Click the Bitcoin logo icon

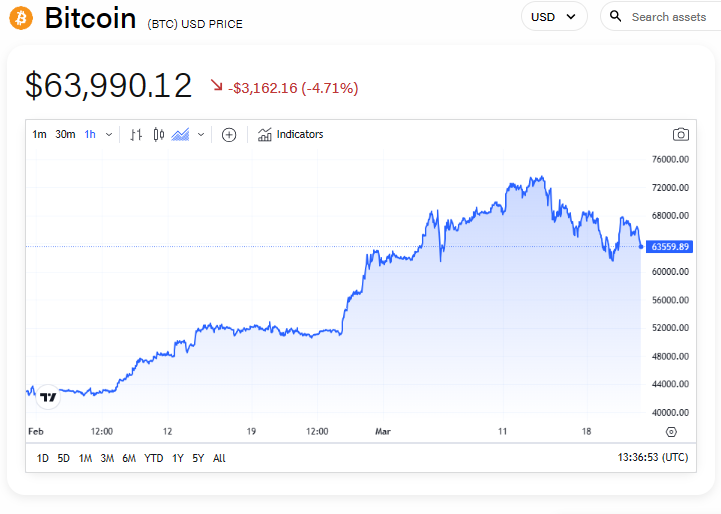coord(21,18)
